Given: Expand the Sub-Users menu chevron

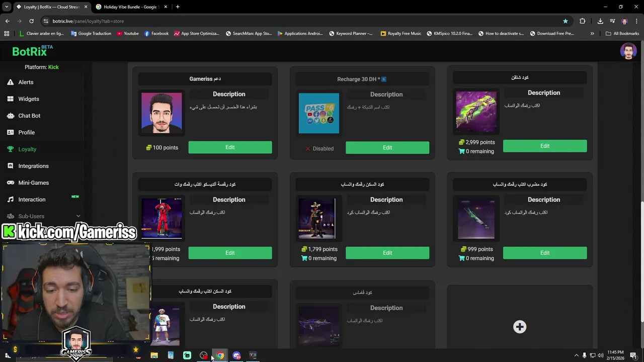Looking at the screenshot, I should coord(78,216).
